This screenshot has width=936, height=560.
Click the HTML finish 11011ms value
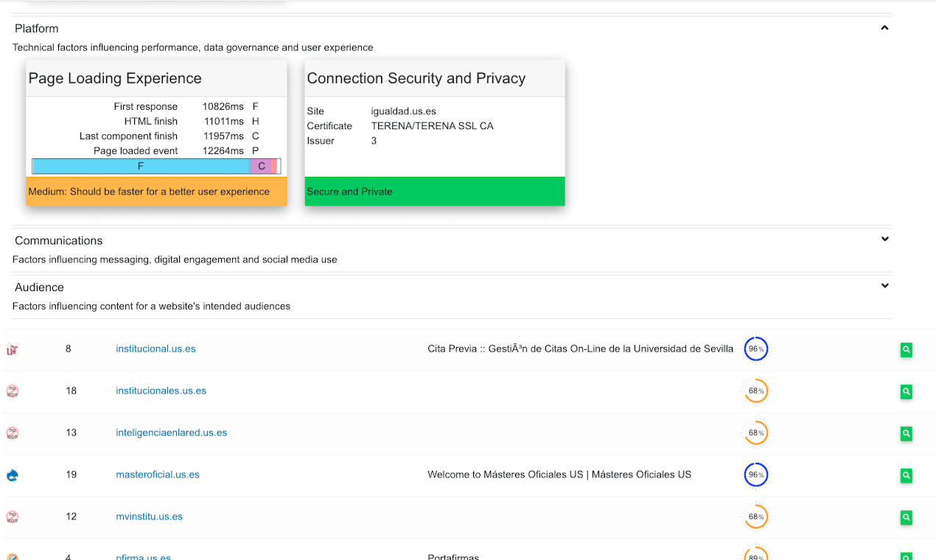point(223,122)
